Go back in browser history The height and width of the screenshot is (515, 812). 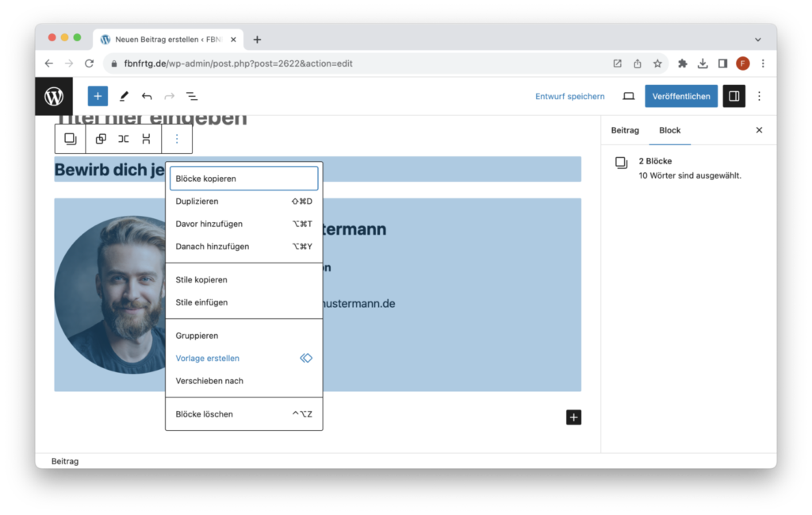[x=48, y=63]
